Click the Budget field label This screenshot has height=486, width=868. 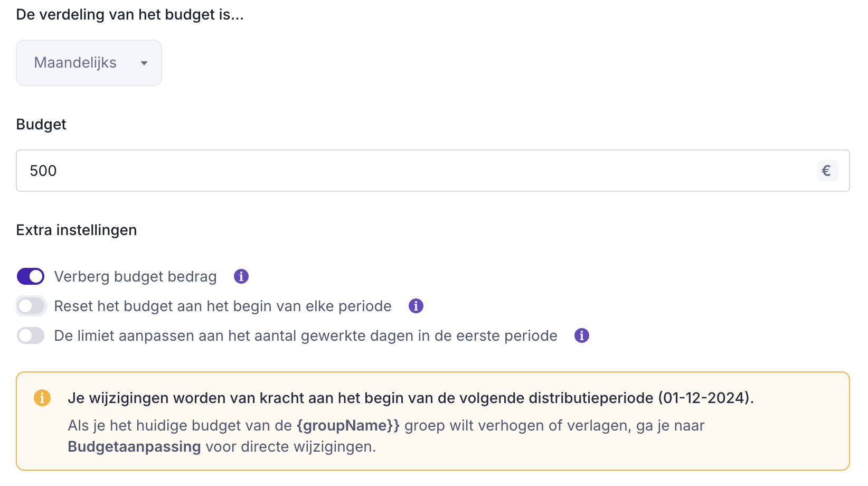(x=41, y=125)
